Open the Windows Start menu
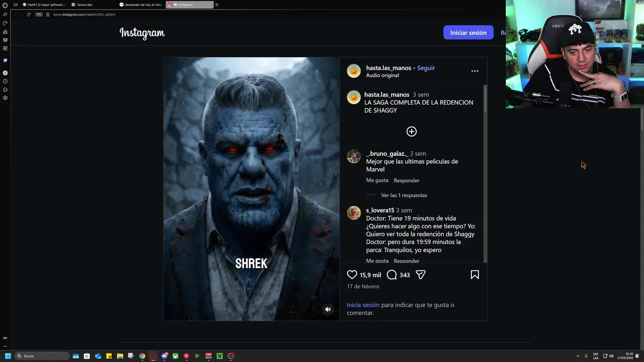The width and height of the screenshot is (644, 362). click(8, 356)
